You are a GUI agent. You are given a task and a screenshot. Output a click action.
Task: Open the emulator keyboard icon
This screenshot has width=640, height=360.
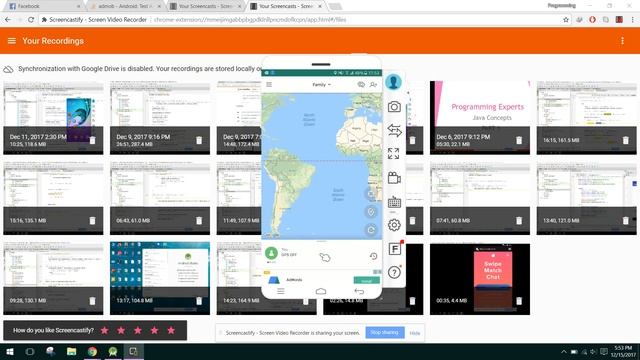point(394,202)
